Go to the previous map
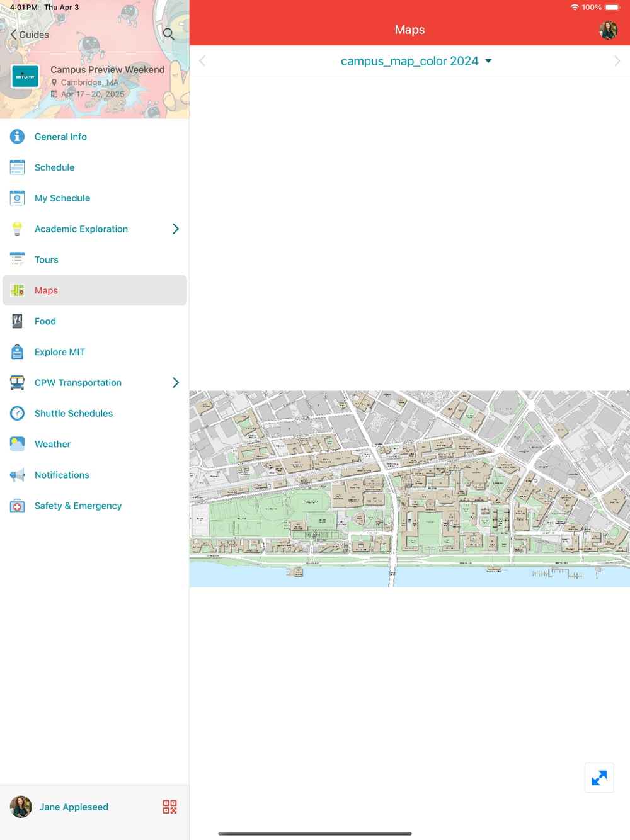Image resolution: width=630 pixels, height=840 pixels. (x=202, y=61)
